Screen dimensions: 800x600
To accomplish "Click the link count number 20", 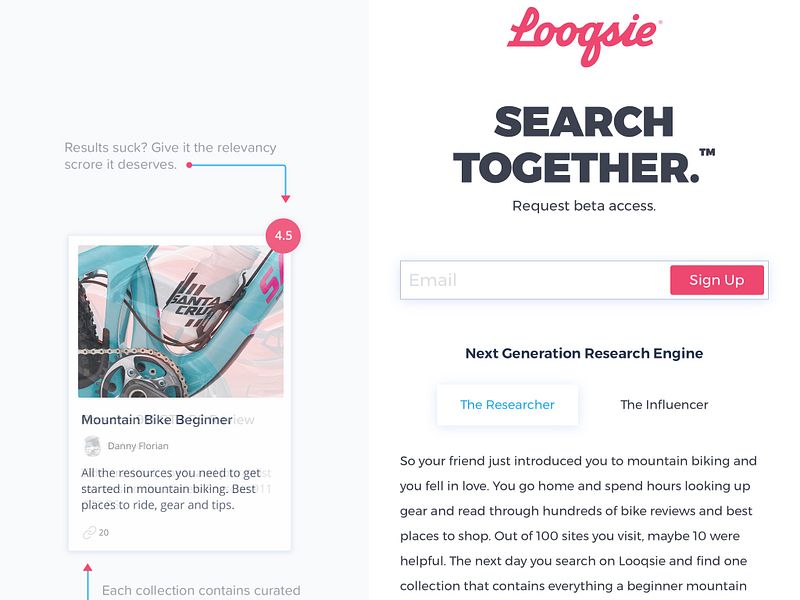I will (104, 532).
